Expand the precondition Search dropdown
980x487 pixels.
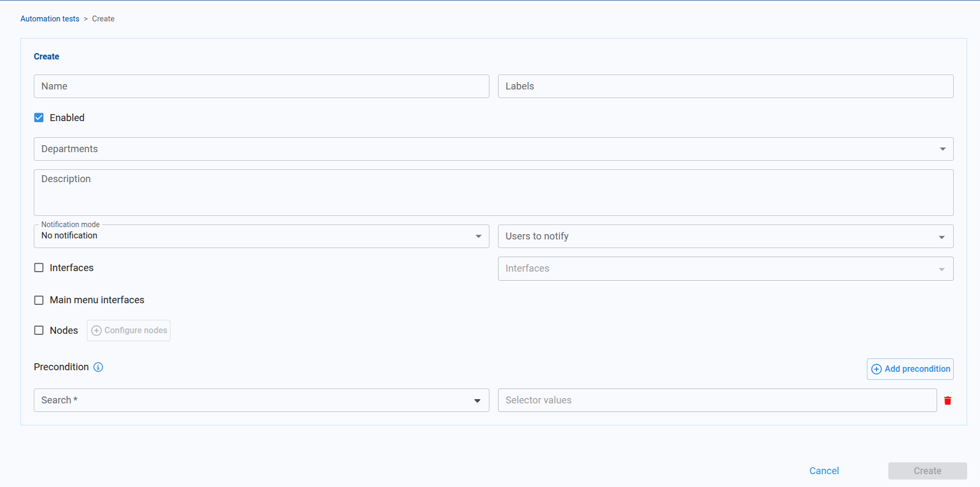[261, 400]
